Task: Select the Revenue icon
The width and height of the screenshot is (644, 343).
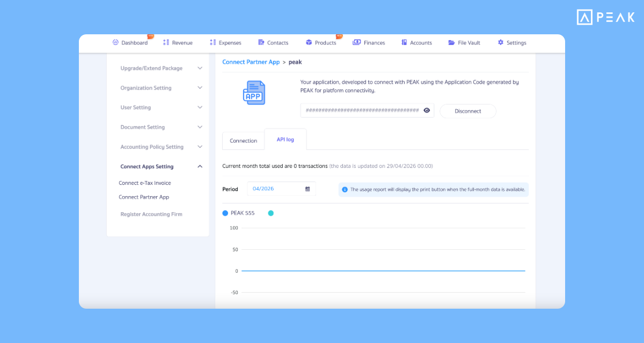Action: coord(165,42)
